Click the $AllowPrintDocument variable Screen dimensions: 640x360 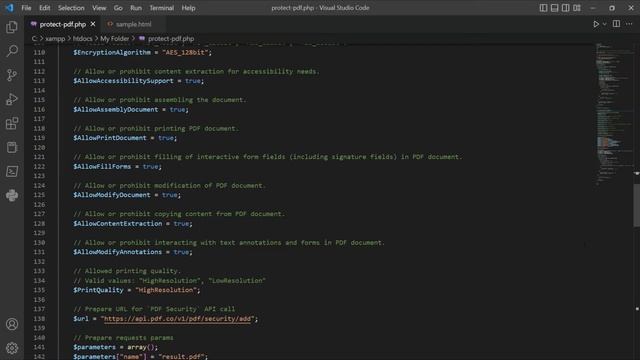[110, 138]
